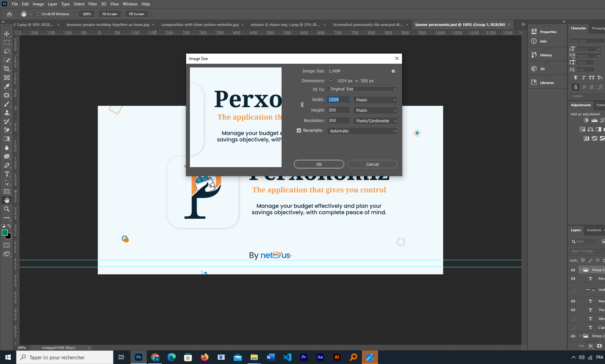The image size is (605, 364).
Task: Open the Libraries panel
Action: coord(546,83)
